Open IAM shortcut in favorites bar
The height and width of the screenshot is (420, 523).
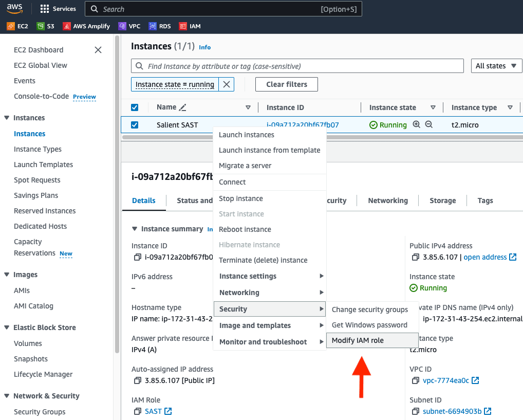190,26
